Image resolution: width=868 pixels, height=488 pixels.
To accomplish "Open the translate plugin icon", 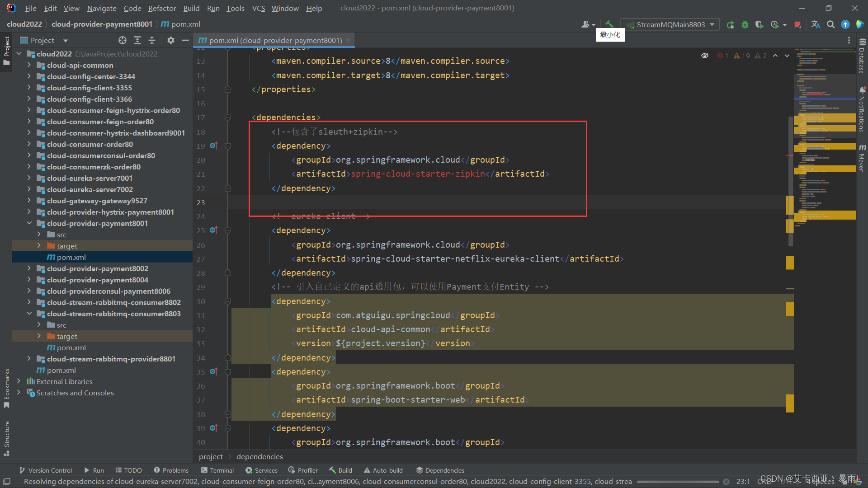I will pos(816,25).
